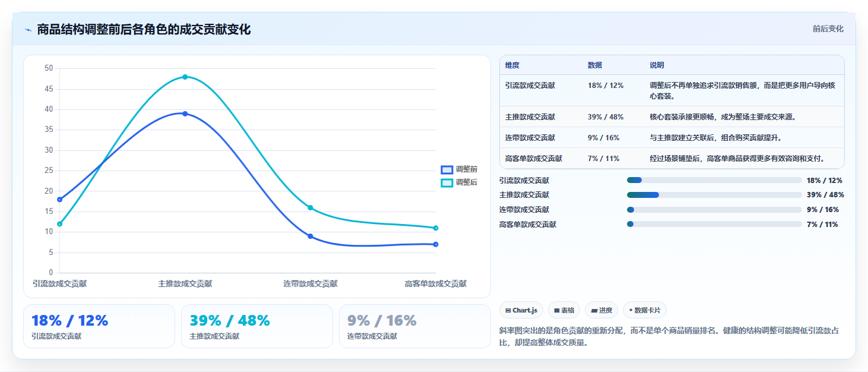Click y-axis tick label 50
The width and height of the screenshot is (868, 372).
[x=49, y=68]
